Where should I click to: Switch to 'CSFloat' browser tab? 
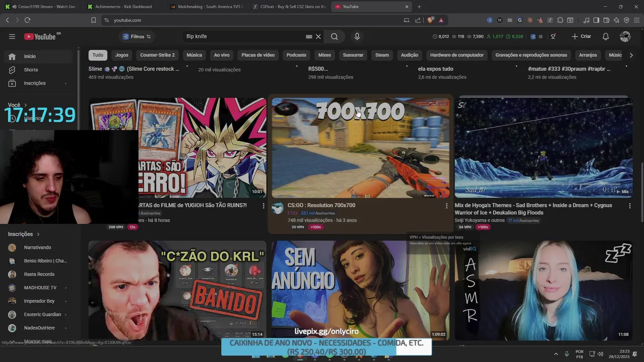pos(289,7)
